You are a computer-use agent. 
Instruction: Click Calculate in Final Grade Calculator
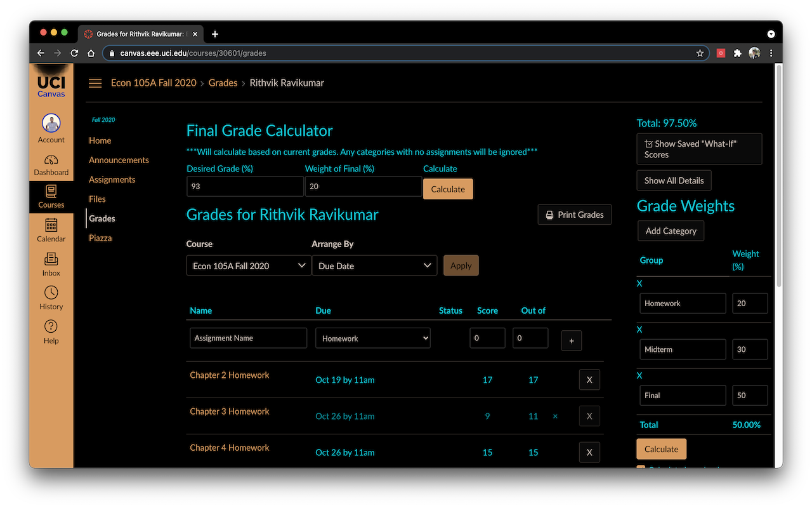point(448,189)
